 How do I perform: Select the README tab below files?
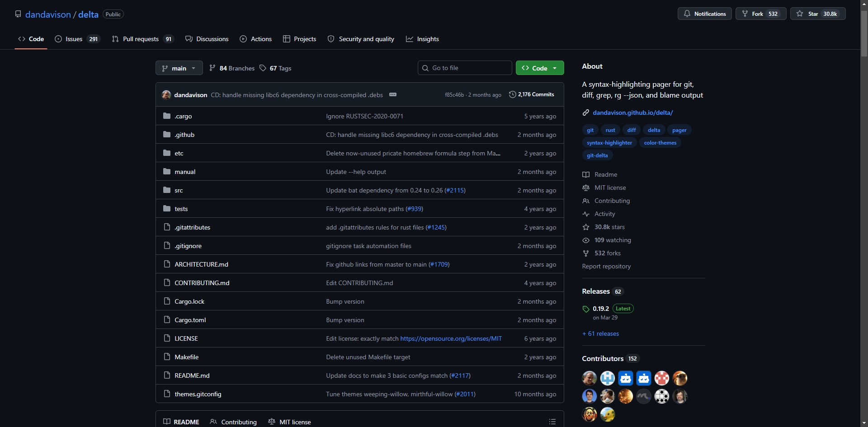(x=181, y=422)
